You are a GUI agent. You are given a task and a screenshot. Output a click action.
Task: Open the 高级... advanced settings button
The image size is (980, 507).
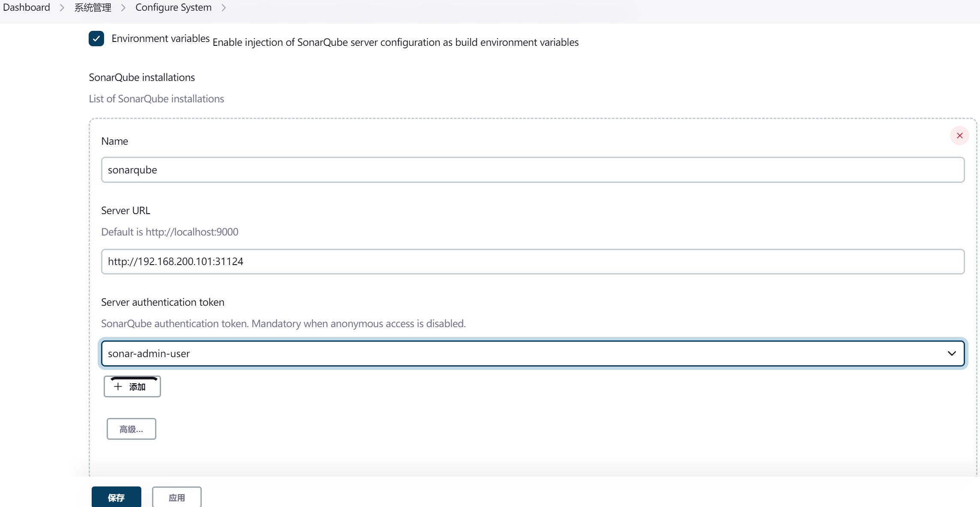click(x=131, y=429)
